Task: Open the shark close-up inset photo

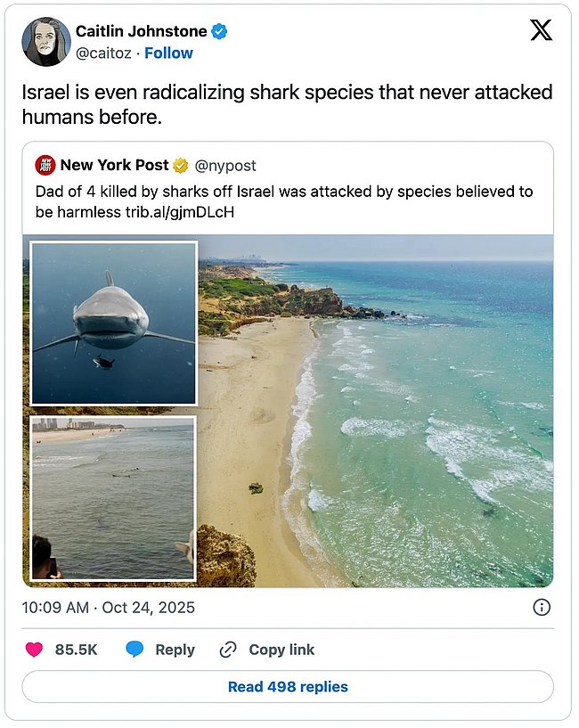Action: [113, 323]
